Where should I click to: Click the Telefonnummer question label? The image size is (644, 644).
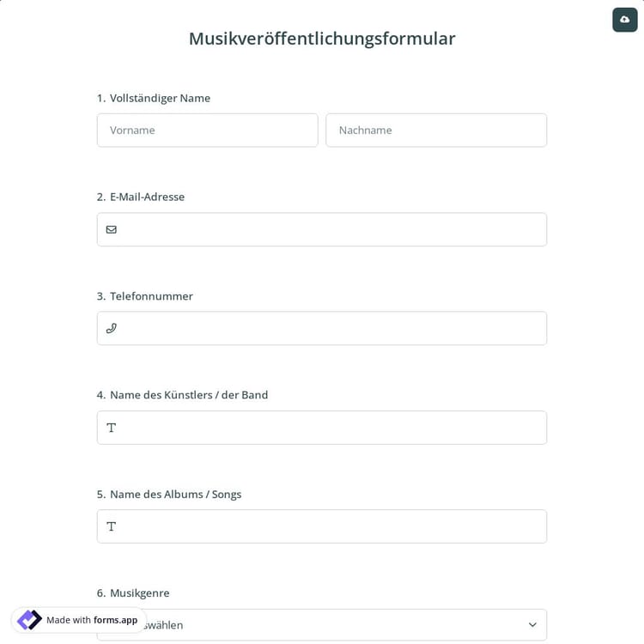(x=151, y=296)
